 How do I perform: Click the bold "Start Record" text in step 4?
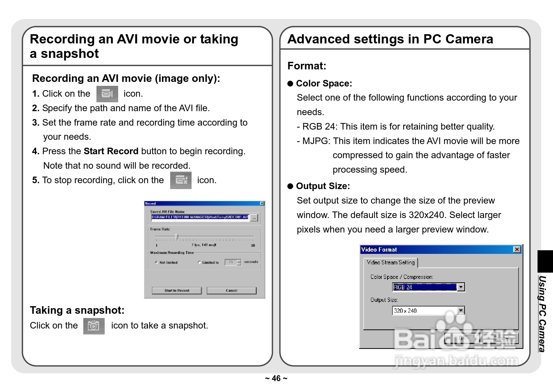[111, 151]
